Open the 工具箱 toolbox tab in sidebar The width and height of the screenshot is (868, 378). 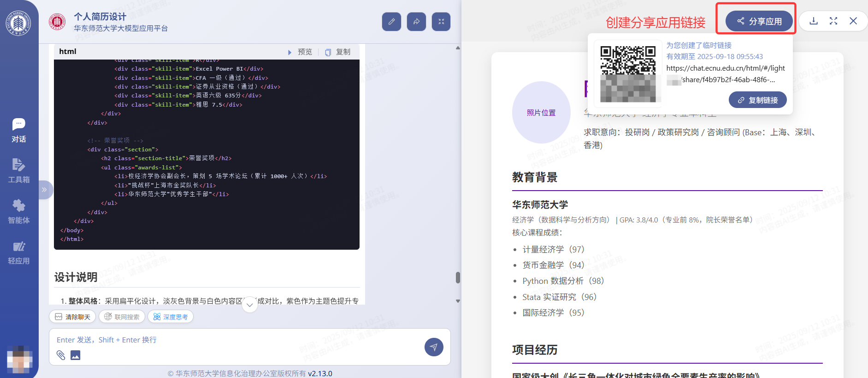pos(19,171)
